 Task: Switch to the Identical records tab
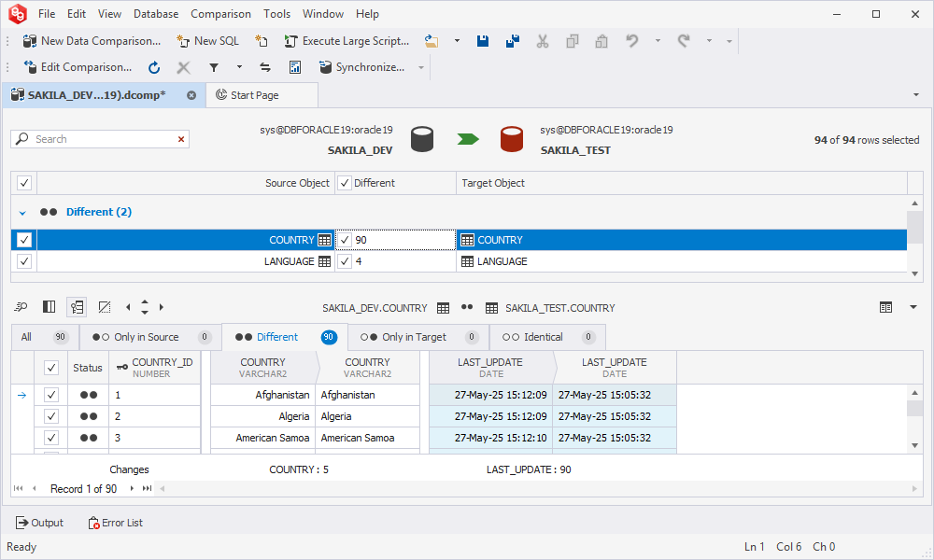[x=547, y=337]
